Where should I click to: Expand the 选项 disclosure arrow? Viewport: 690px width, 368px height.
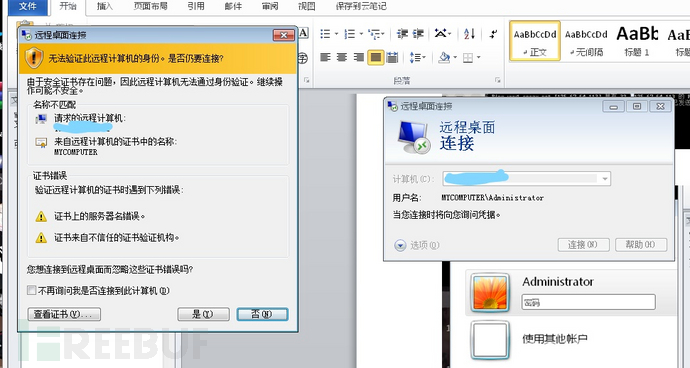coord(400,245)
